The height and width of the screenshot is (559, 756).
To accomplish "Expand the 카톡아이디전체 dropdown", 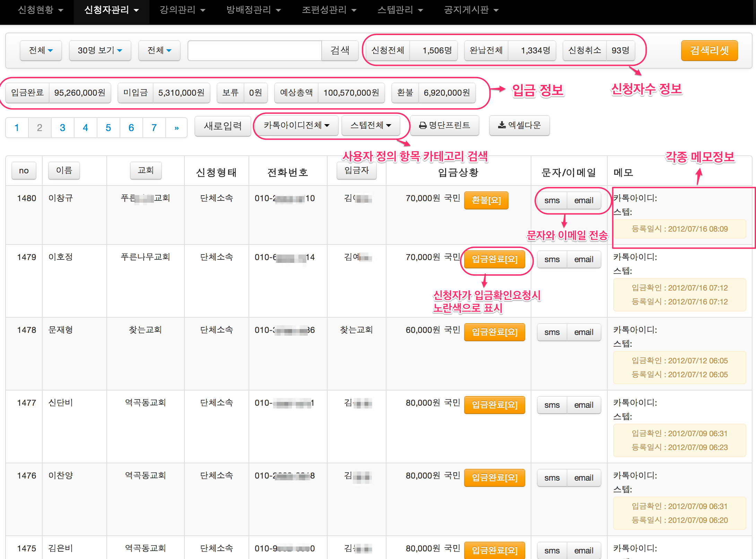I will click(x=296, y=125).
